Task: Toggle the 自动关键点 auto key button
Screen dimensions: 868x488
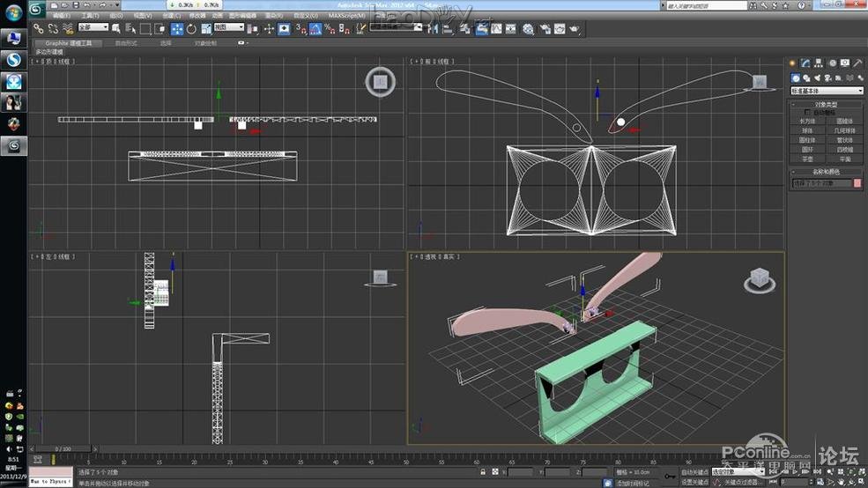Action: [694, 473]
